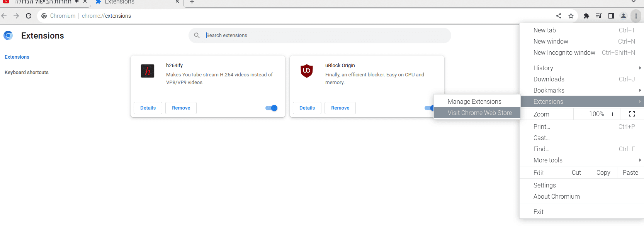Select New tab from the menu
This screenshot has height=238, width=644.
[x=582, y=30]
